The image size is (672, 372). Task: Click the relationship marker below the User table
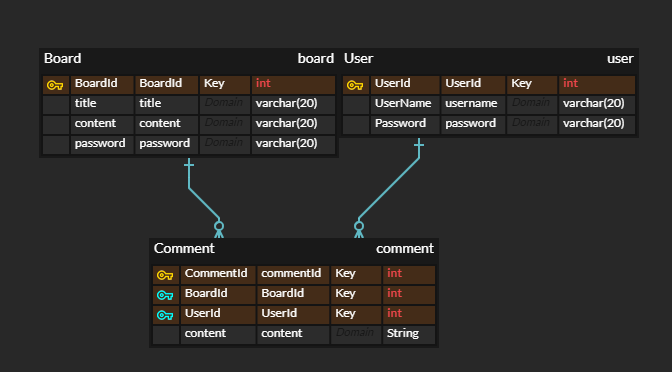tap(419, 146)
